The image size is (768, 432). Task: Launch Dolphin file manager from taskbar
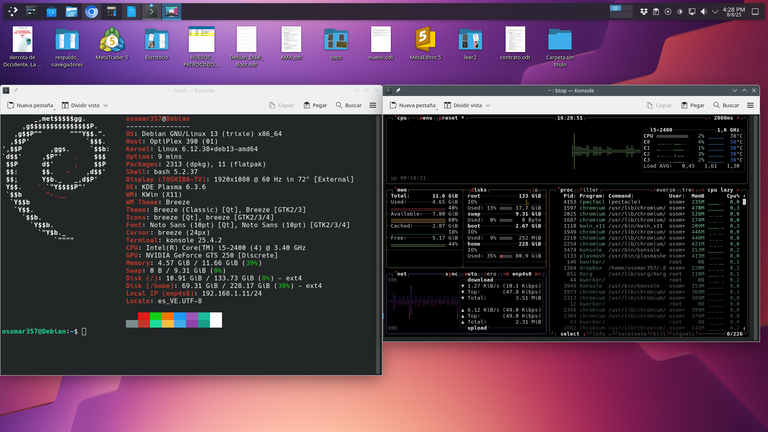72,12
